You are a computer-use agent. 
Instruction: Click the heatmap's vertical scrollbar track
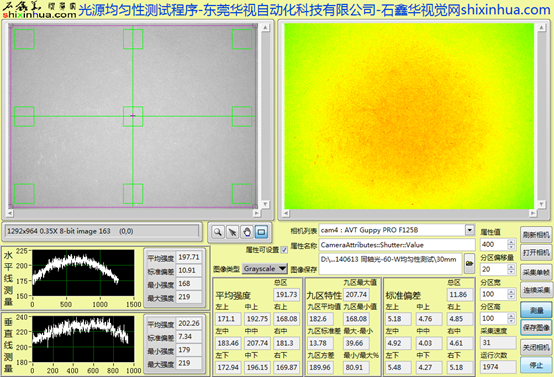[x=541, y=116]
